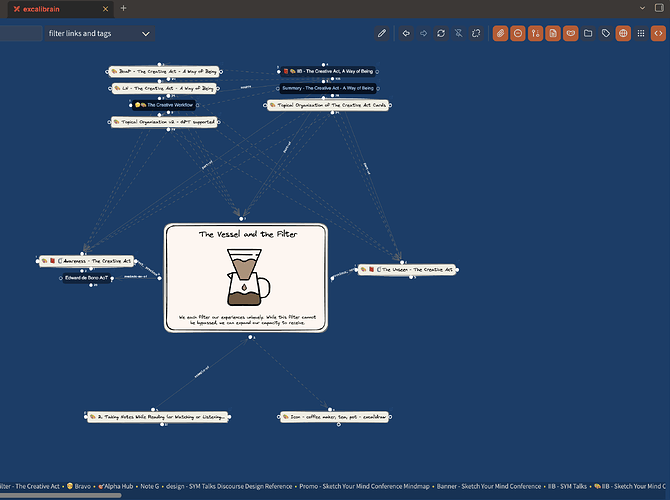Click the horizontal scrollbar at the bottom

61,496
